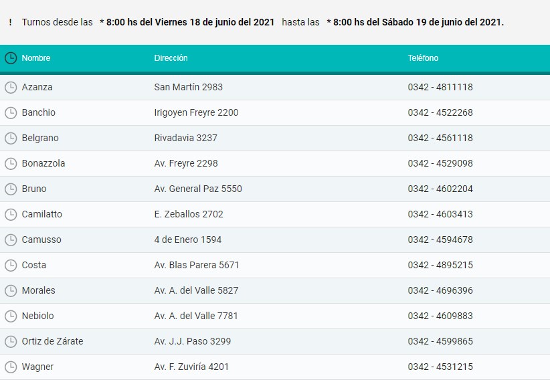The height and width of the screenshot is (392, 550).
Task: Click the clock icon beside Bonazzola
Action: (10, 163)
